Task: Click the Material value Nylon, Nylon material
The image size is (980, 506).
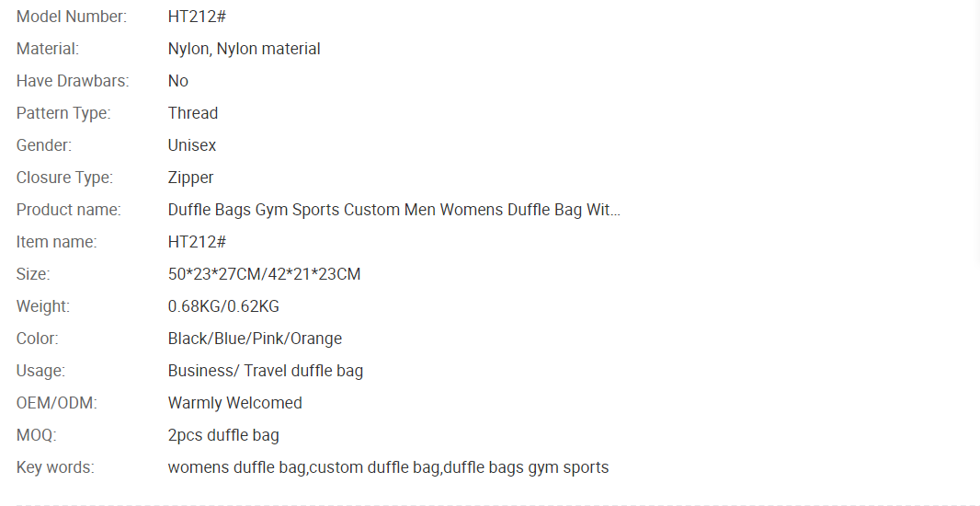Action: click(244, 49)
